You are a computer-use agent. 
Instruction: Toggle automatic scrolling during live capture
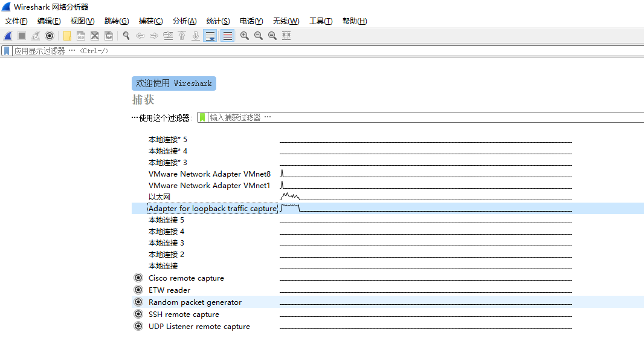click(x=211, y=36)
